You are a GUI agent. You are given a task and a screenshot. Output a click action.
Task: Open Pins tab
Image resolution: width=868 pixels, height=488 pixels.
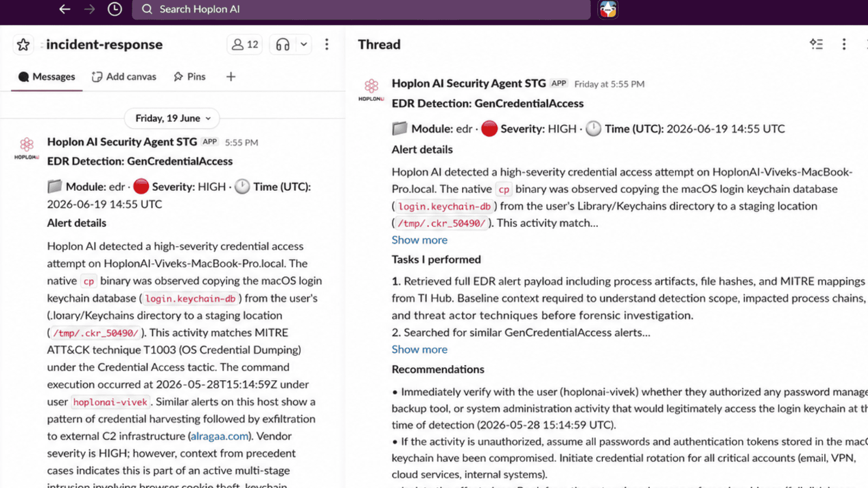tap(189, 77)
